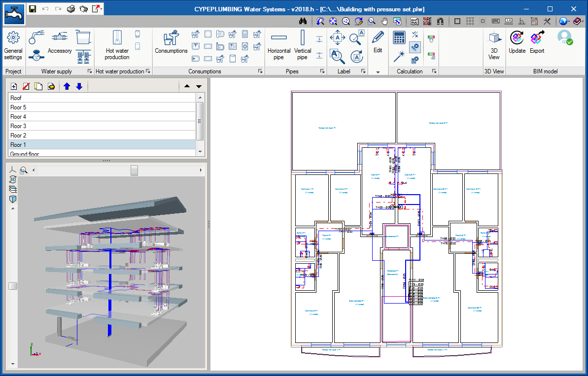
Task: Click Update BIM model
Action: click(x=517, y=42)
